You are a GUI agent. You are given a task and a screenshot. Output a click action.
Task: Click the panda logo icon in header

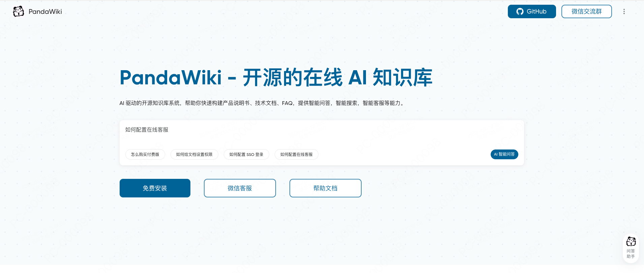point(19,11)
